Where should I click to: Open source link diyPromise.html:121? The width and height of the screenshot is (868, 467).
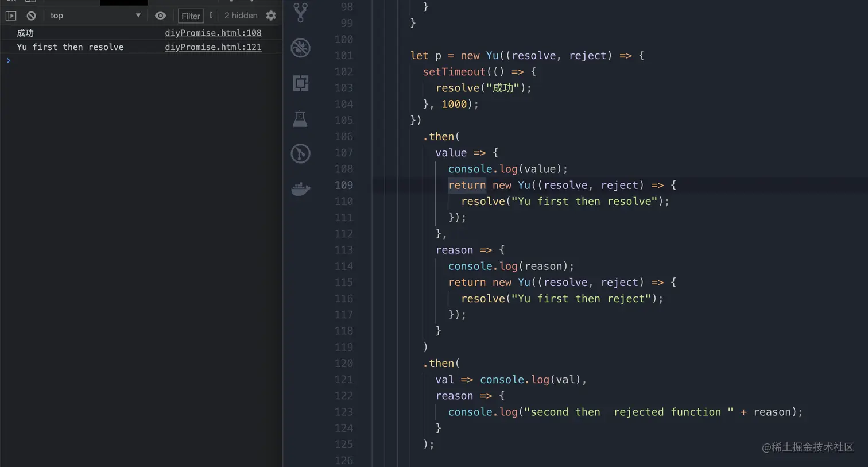tap(213, 47)
